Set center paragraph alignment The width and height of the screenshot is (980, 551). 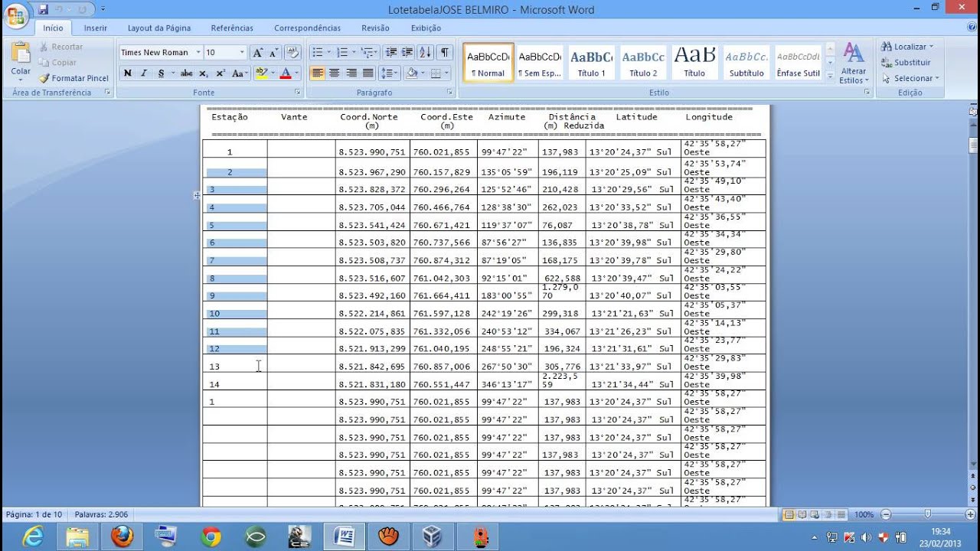pos(335,73)
